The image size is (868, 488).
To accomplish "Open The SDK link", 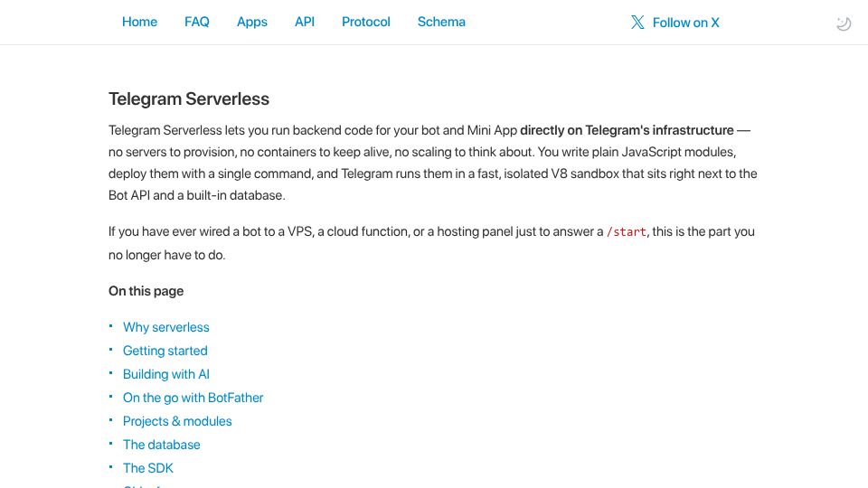I will 147,468.
